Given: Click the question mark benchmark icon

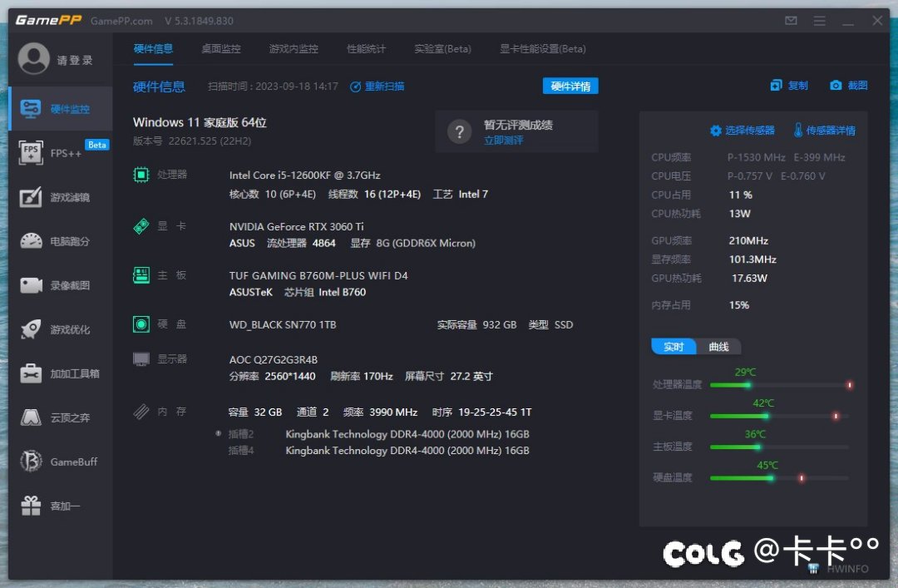Looking at the screenshot, I should pyautogui.click(x=459, y=132).
